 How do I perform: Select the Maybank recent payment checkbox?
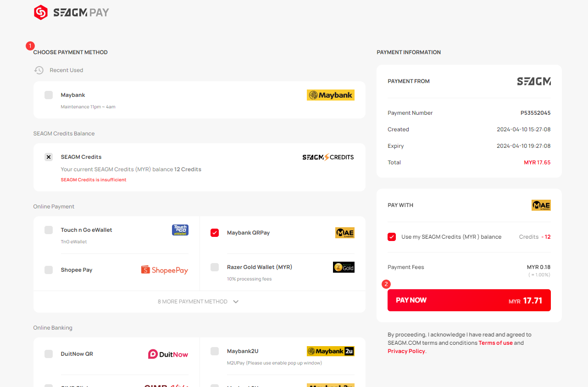49,95
